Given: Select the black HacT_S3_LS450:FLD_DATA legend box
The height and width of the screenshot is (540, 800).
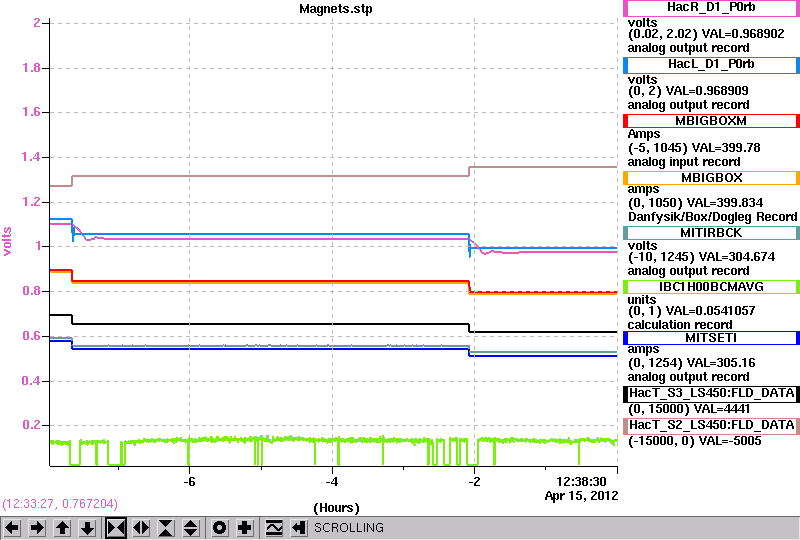Looking at the screenshot, I should coord(711,394).
